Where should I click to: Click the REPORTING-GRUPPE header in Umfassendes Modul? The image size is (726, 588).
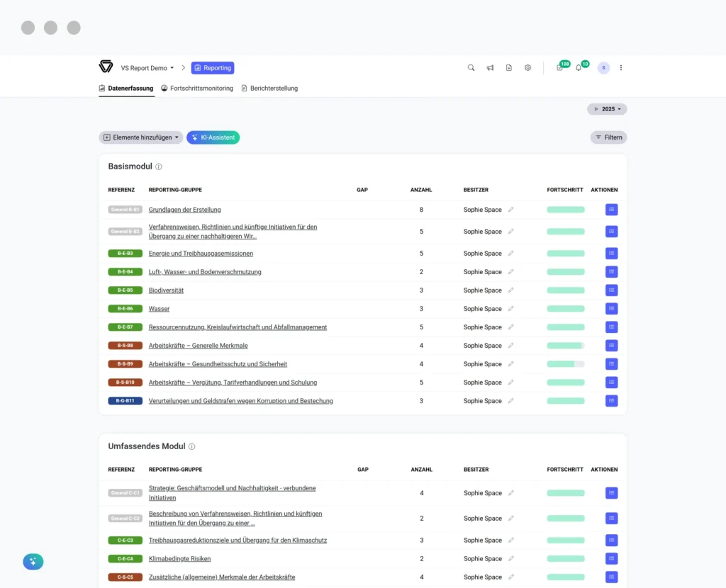pos(175,470)
